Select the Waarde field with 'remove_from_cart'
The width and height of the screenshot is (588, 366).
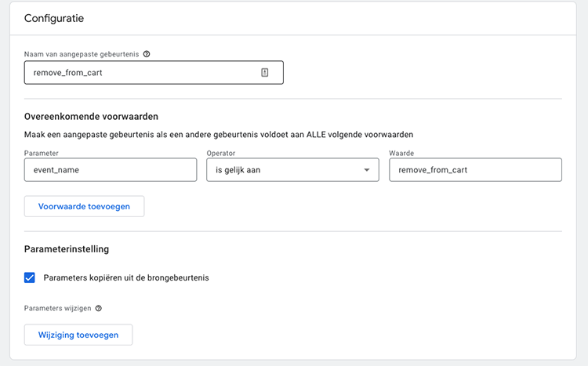tap(475, 170)
